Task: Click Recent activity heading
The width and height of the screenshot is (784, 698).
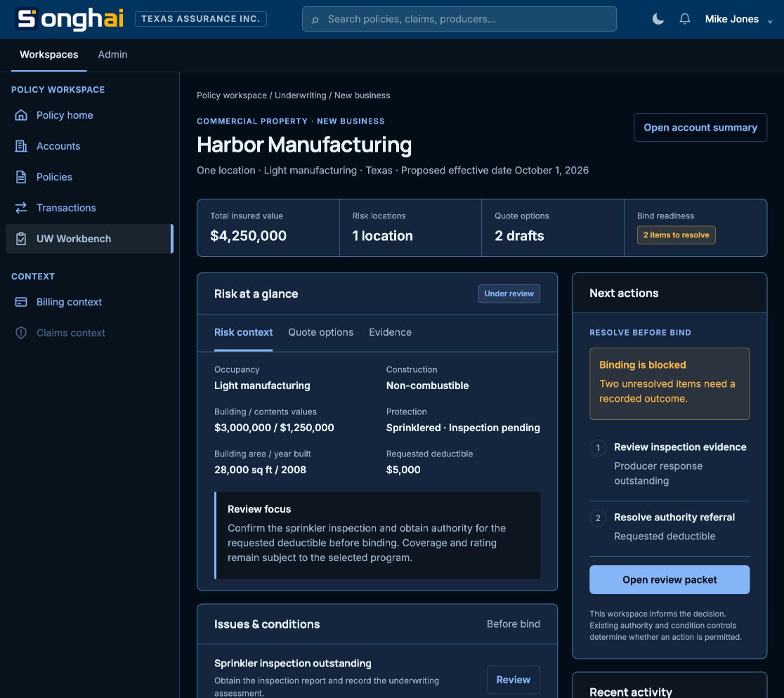Action: click(630, 692)
